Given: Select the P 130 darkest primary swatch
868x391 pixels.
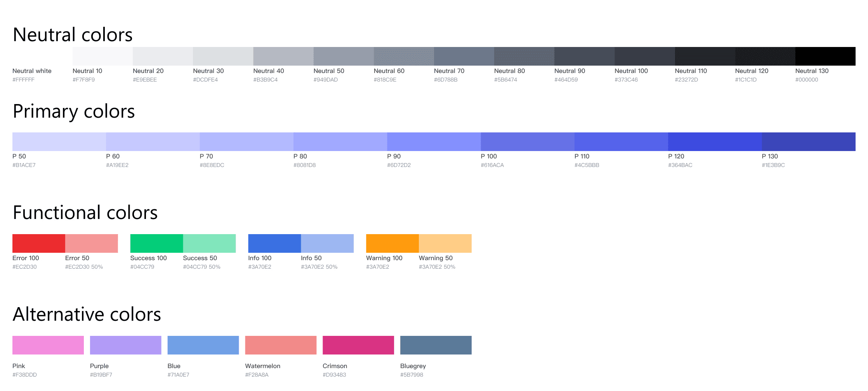Looking at the screenshot, I should tap(809, 142).
